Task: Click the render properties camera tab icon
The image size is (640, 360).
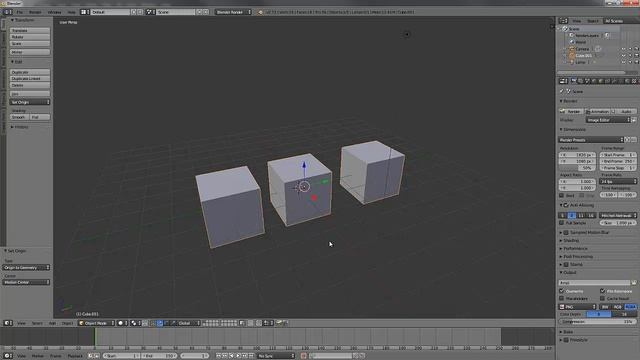Action: 573,81
